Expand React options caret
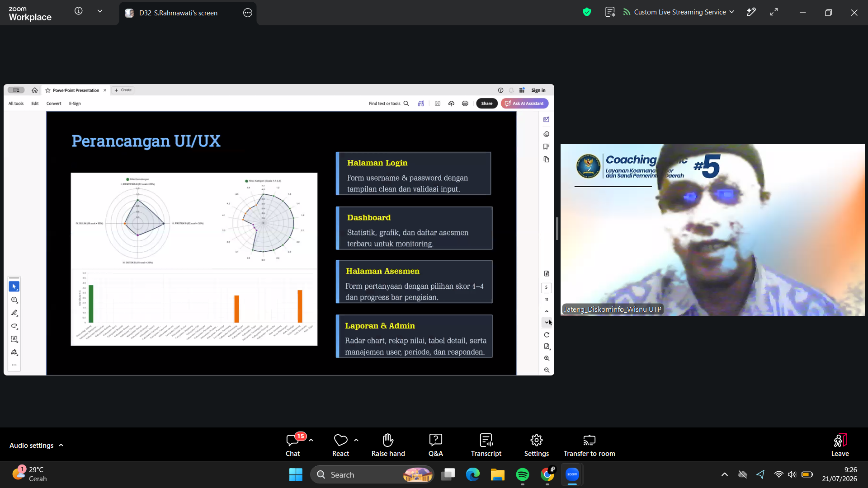 (x=356, y=440)
